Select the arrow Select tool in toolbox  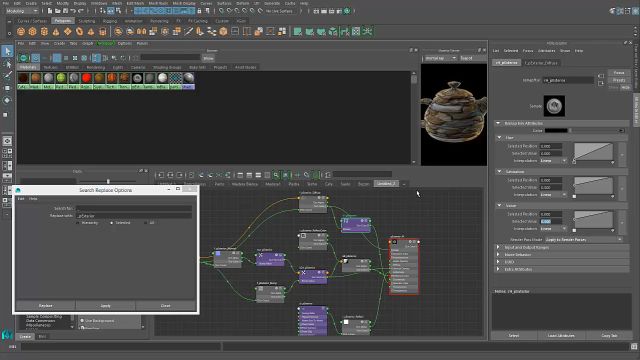click(7, 51)
